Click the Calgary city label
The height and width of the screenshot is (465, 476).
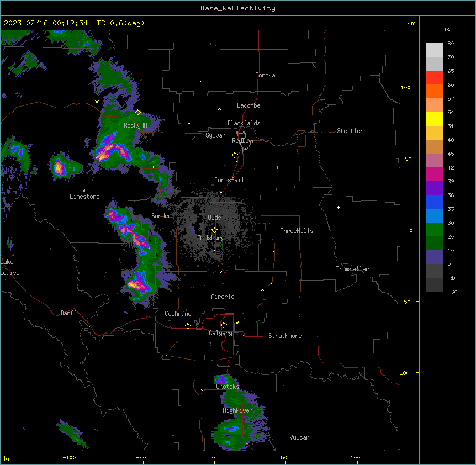point(220,333)
